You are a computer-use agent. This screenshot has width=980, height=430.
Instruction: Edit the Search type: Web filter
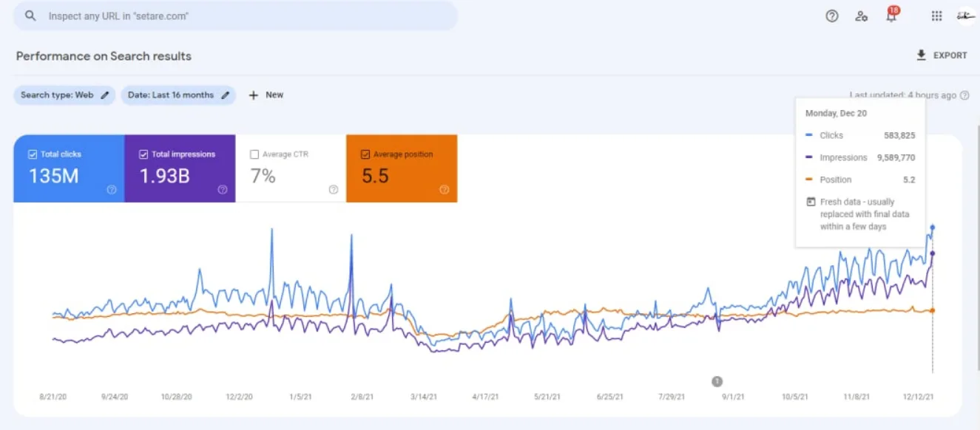coord(64,95)
